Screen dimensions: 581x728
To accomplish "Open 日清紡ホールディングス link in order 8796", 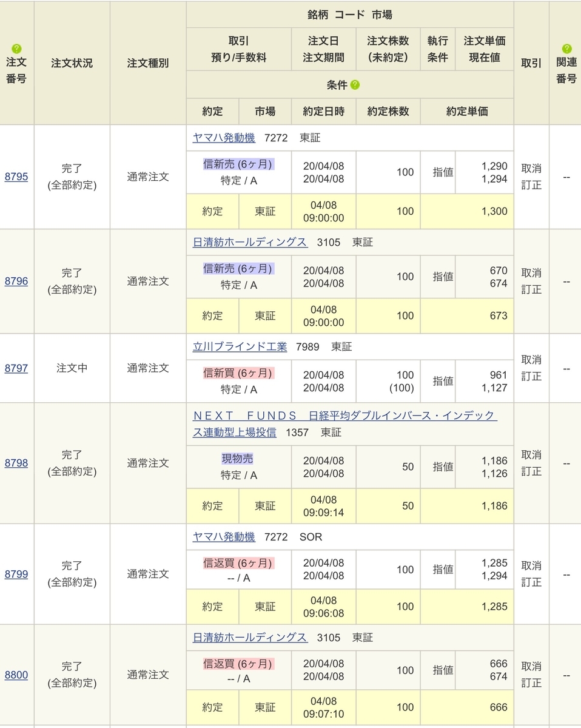I will 250,242.
